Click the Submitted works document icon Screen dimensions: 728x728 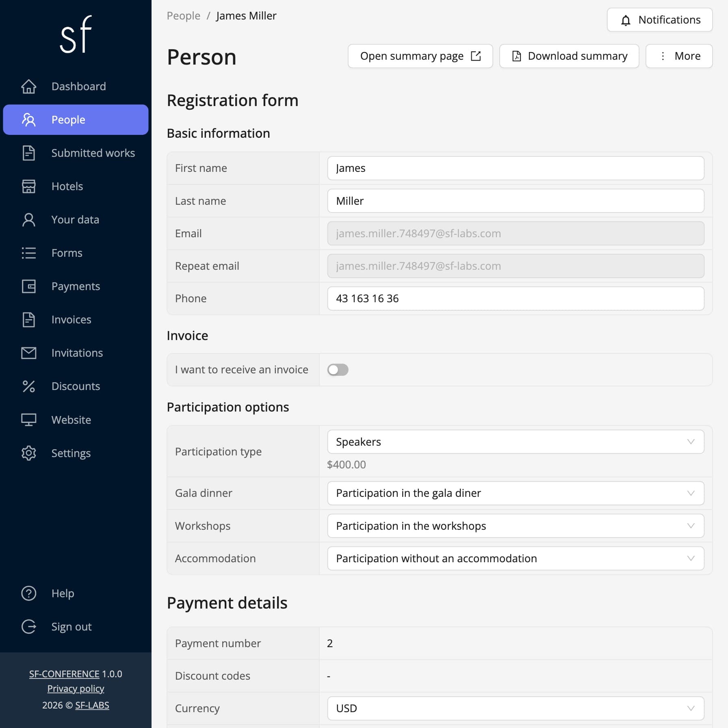tap(28, 153)
